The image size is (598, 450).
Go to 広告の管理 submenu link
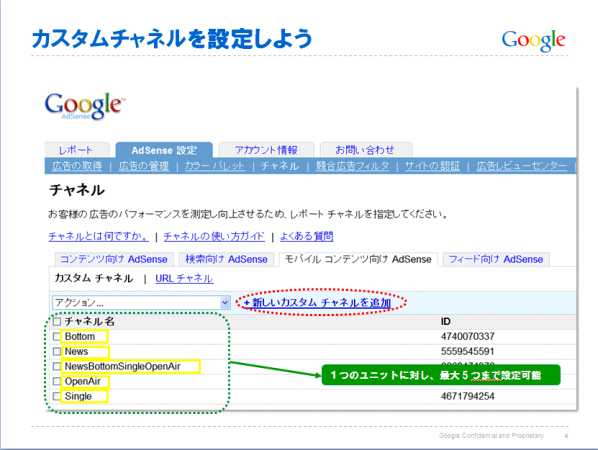(x=144, y=166)
